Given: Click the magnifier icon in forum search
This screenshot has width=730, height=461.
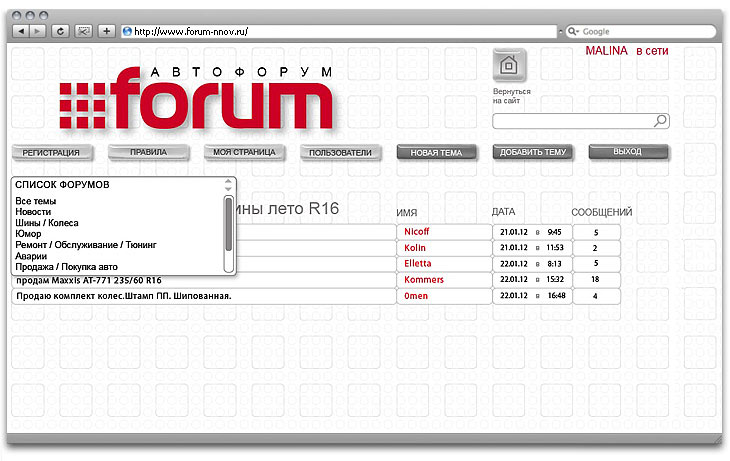Looking at the screenshot, I should coord(660,121).
